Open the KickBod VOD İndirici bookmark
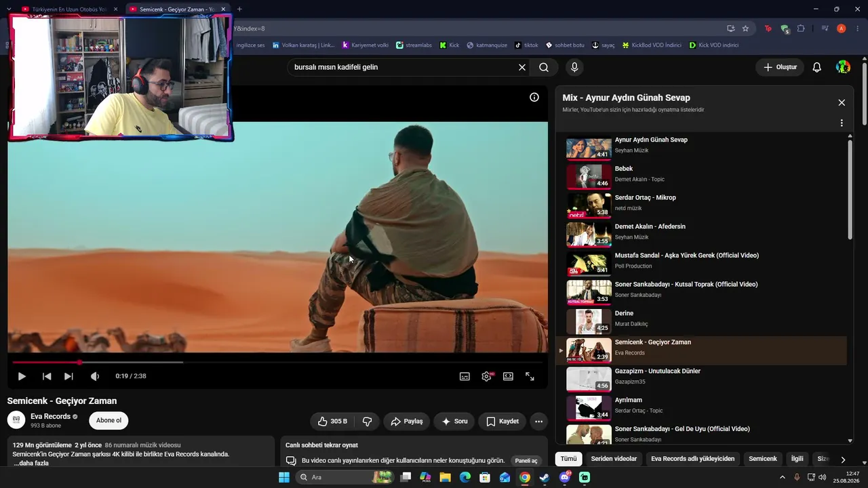This screenshot has height=488, width=868. pyautogui.click(x=652, y=45)
